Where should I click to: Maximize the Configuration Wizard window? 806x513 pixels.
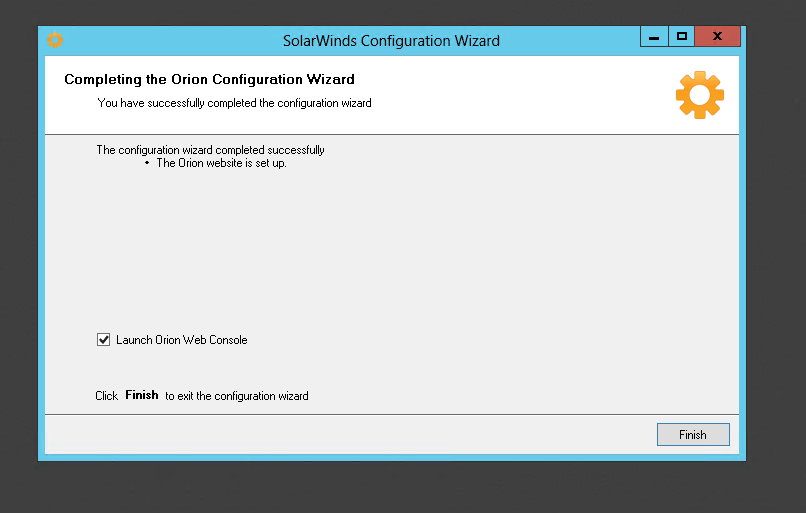682,36
